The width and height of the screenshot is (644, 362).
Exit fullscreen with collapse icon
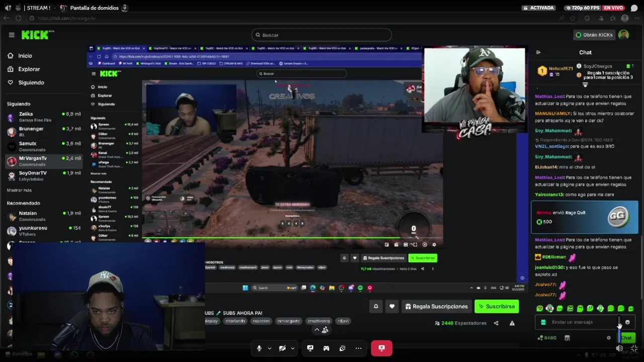(634, 348)
